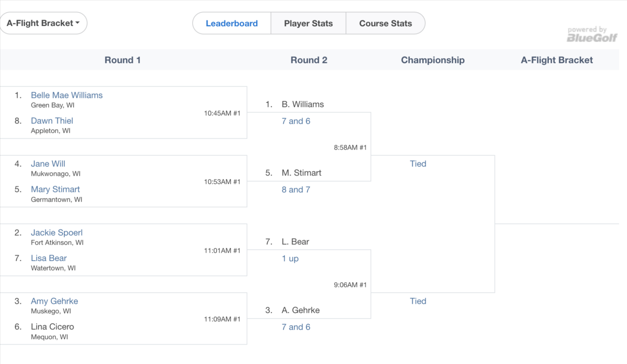
Task: Switch to the Leaderboard tab
Action: point(231,23)
